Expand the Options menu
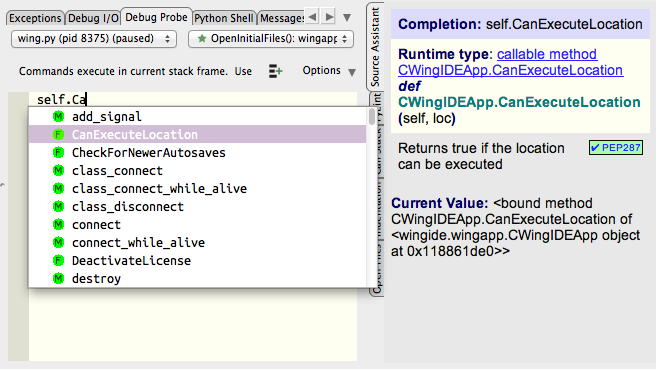 click(x=329, y=71)
